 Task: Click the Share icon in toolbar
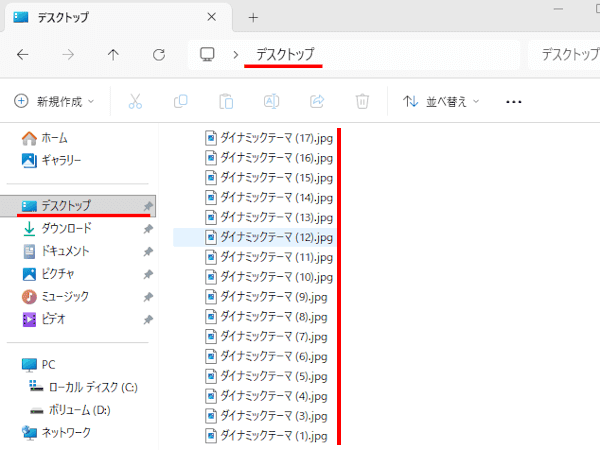tap(317, 101)
